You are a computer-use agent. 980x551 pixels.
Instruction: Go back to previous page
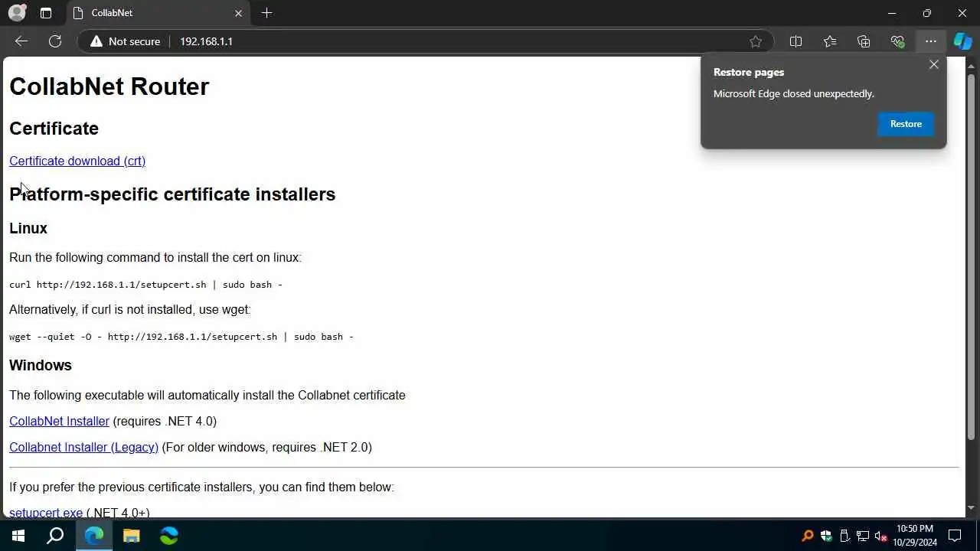[x=21, y=41]
